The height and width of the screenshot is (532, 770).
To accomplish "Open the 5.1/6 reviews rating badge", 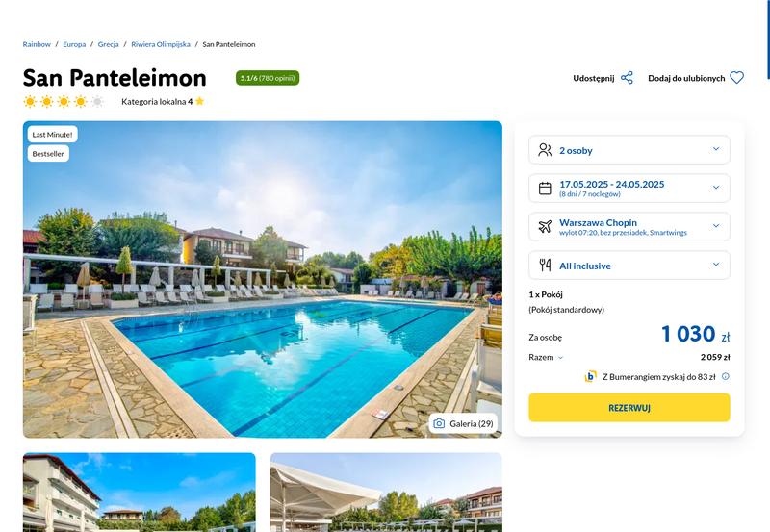I will (268, 78).
